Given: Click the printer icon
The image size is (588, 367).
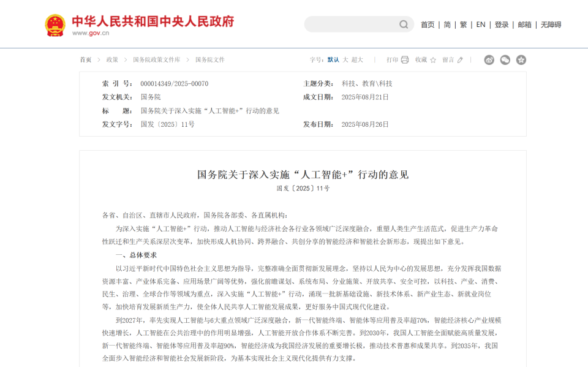Looking at the screenshot, I should pyautogui.click(x=405, y=59).
